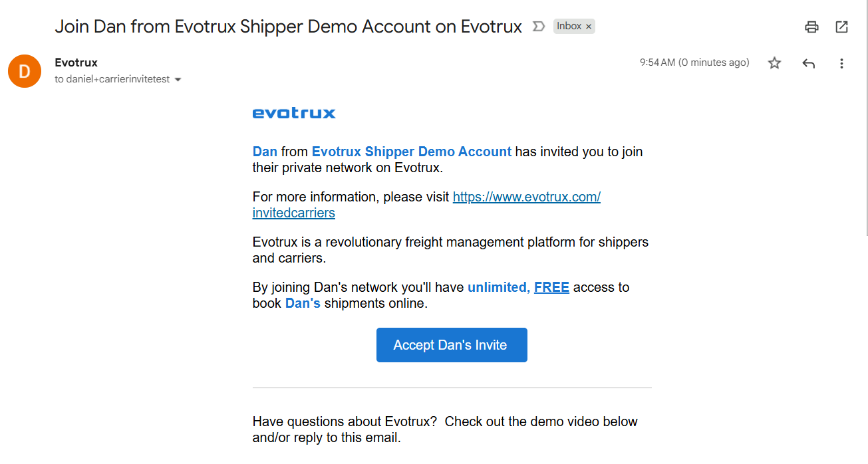Click the orange D sender avatar

tap(25, 71)
